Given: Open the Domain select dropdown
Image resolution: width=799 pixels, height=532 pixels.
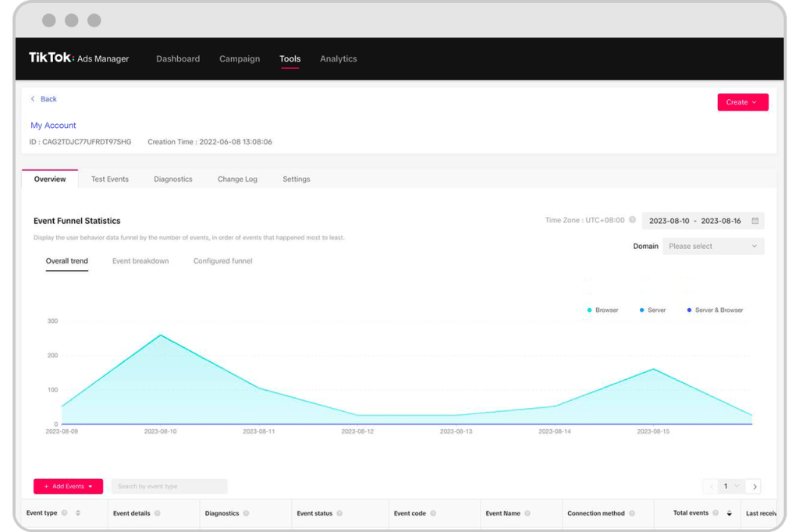Looking at the screenshot, I should click(x=712, y=246).
